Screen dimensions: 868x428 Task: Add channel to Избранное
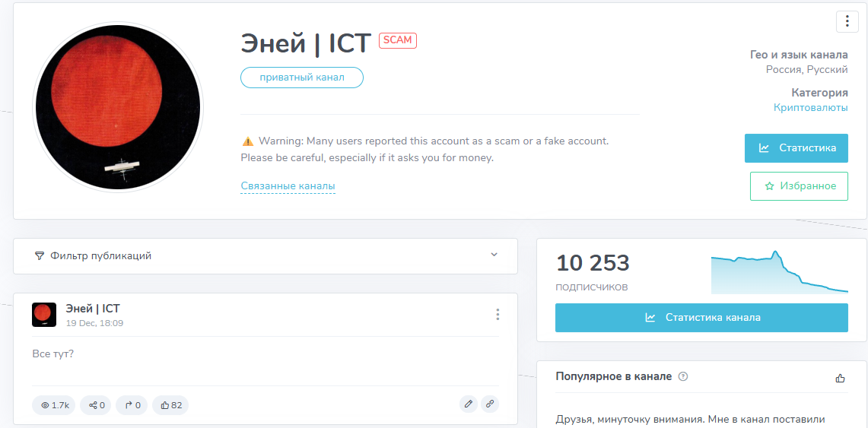(799, 186)
